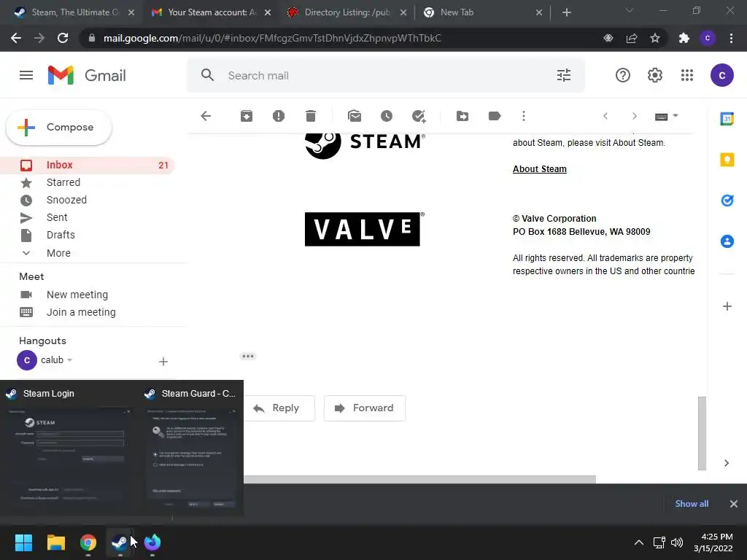Start a New meeting

[77, 295]
